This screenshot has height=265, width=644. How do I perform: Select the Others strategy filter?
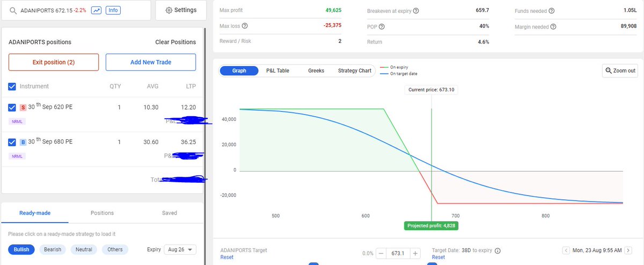click(115, 249)
